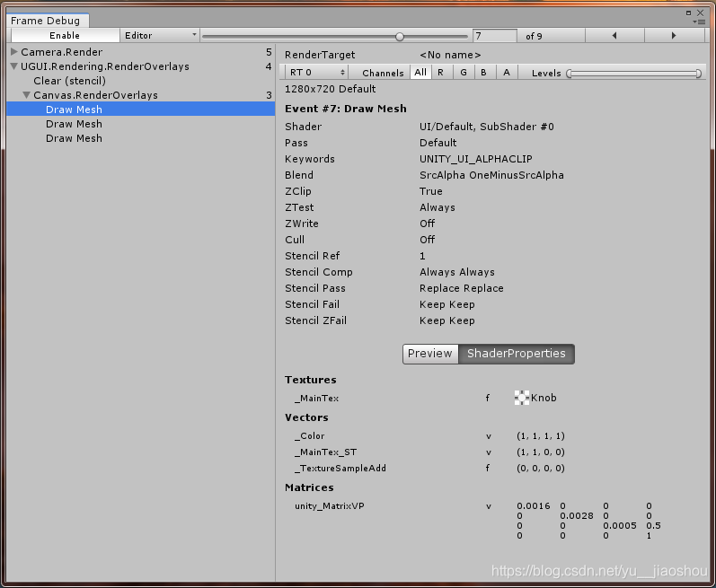
Task: Toggle the Enable button off
Action: [65, 36]
